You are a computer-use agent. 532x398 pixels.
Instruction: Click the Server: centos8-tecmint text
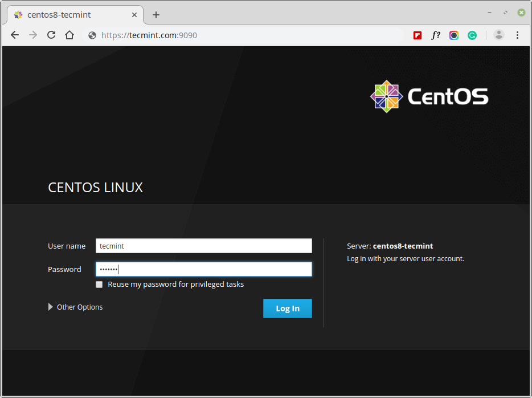click(390, 246)
